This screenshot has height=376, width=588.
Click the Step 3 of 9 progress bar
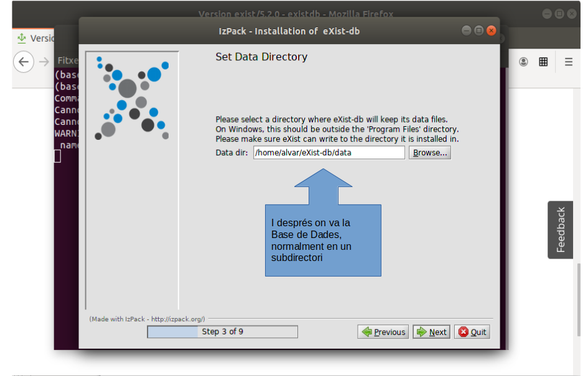[222, 332]
